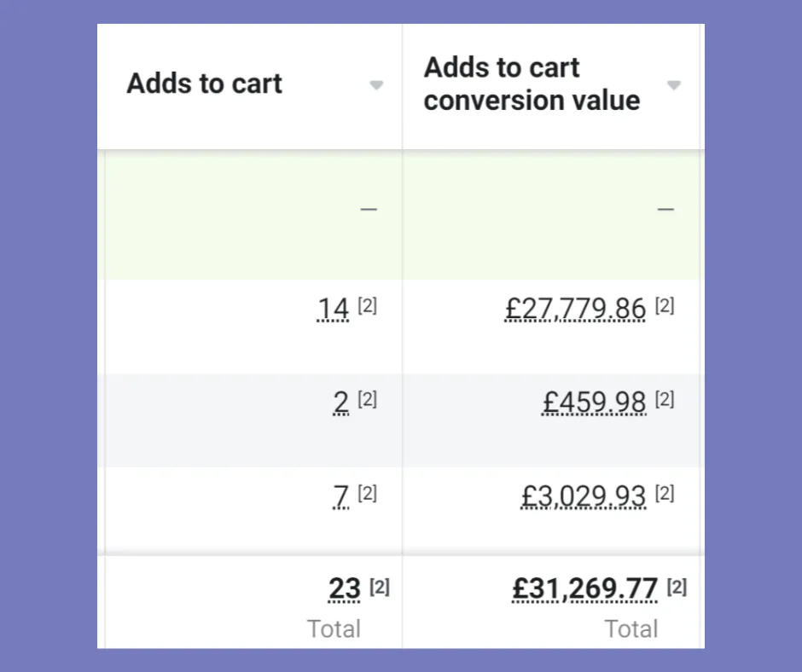Click the footnote [2] beside £31,269.77 total
The height and width of the screenshot is (672, 802).
tap(677, 588)
